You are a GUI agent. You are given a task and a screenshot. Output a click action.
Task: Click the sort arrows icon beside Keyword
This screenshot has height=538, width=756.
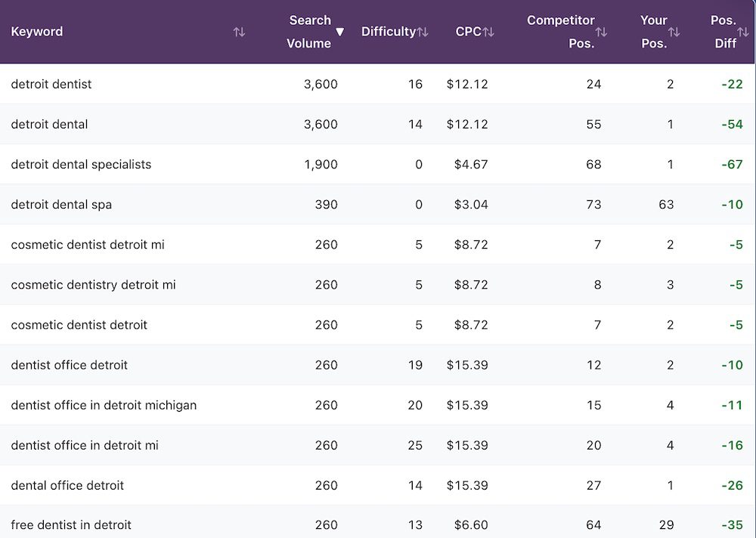239,32
